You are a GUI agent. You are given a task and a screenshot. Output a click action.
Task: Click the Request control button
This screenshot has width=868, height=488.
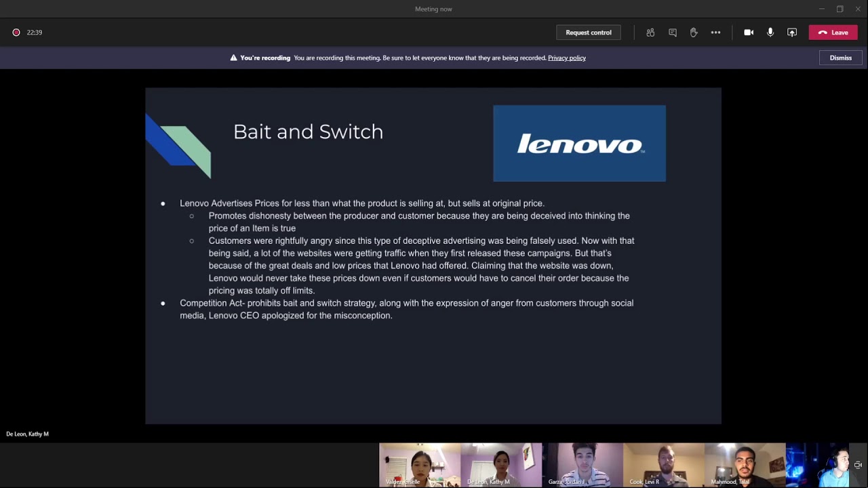point(588,33)
